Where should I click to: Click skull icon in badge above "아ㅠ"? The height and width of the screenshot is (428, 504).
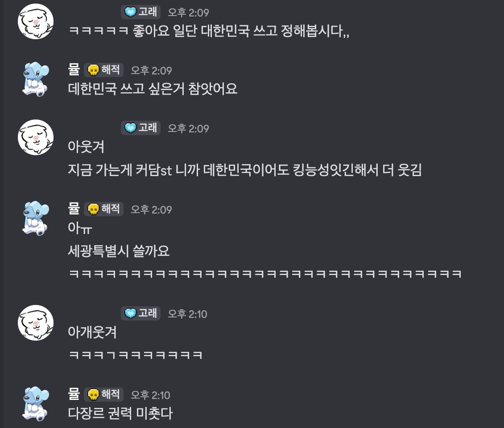[x=93, y=209]
